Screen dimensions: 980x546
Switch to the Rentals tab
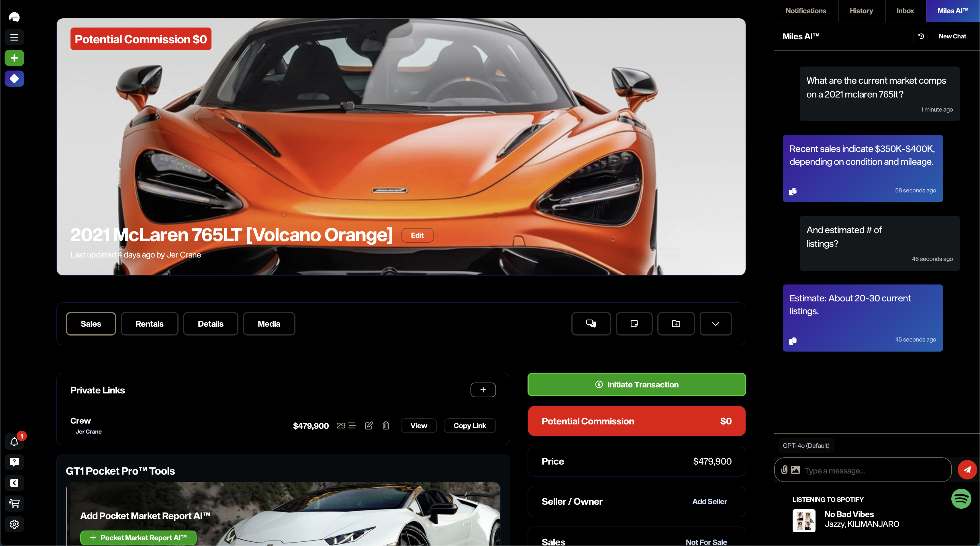point(149,324)
